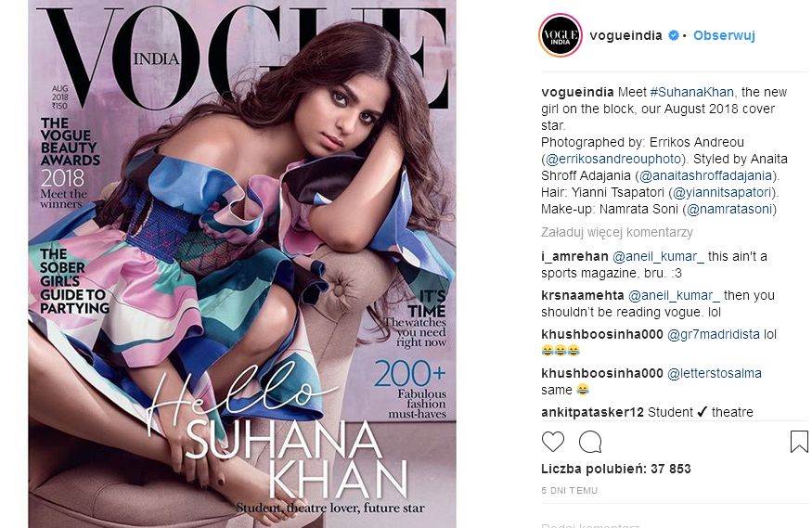The width and height of the screenshot is (812, 528).
Task: Open comments via speech bubble icon
Action: pyautogui.click(x=590, y=442)
